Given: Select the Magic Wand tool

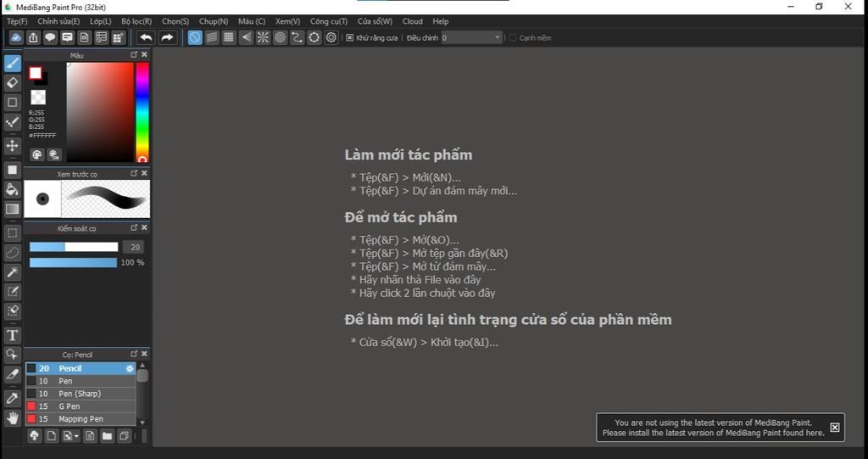Looking at the screenshot, I should [x=12, y=271].
